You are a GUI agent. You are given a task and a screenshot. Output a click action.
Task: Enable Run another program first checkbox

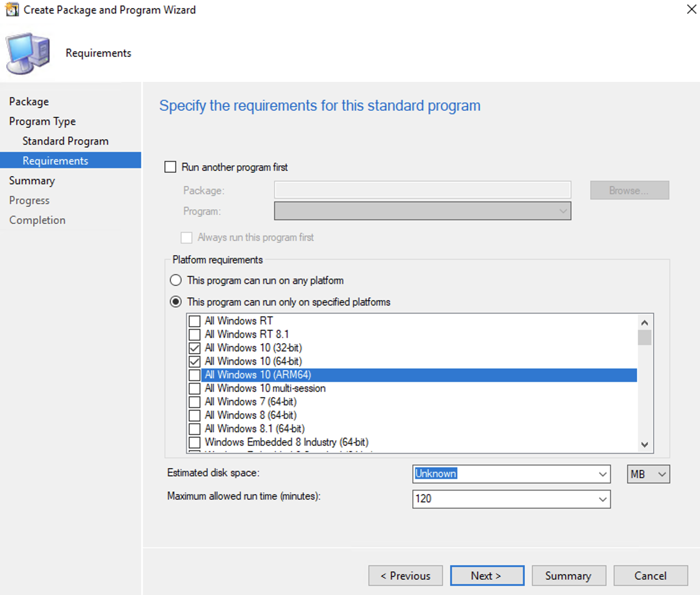click(x=171, y=167)
